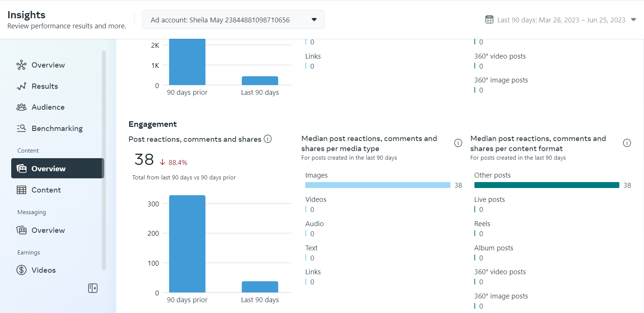Image resolution: width=644 pixels, height=313 pixels.
Task: Open the Benchmarking page
Action: [x=57, y=128]
